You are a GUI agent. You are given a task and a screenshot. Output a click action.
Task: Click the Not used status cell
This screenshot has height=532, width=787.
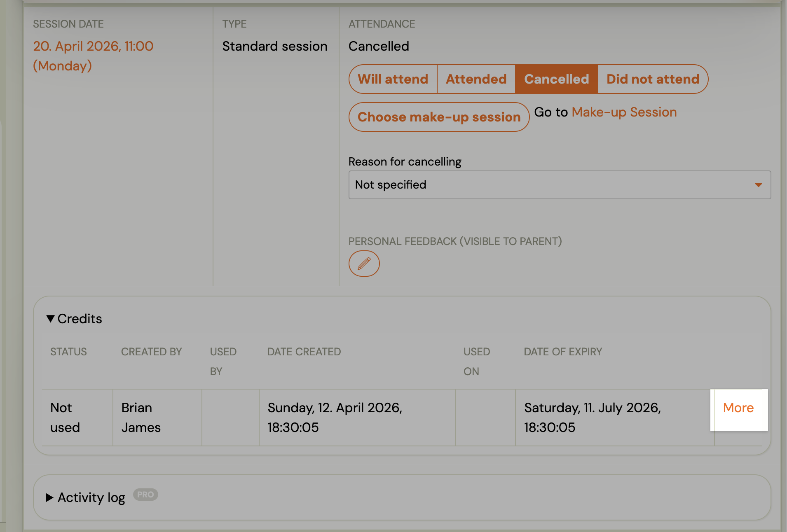pos(65,417)
